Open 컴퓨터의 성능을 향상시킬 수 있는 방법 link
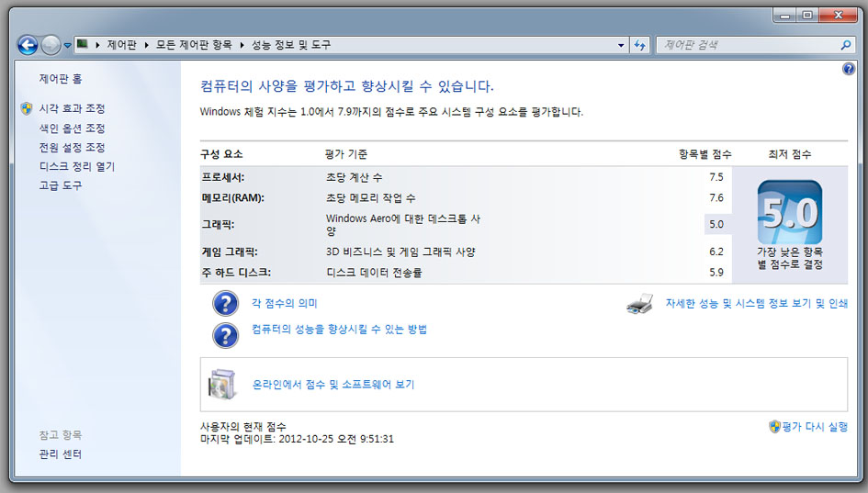This screenshot has height=493, width=868. pyautogui.click(x=339, y=330)
